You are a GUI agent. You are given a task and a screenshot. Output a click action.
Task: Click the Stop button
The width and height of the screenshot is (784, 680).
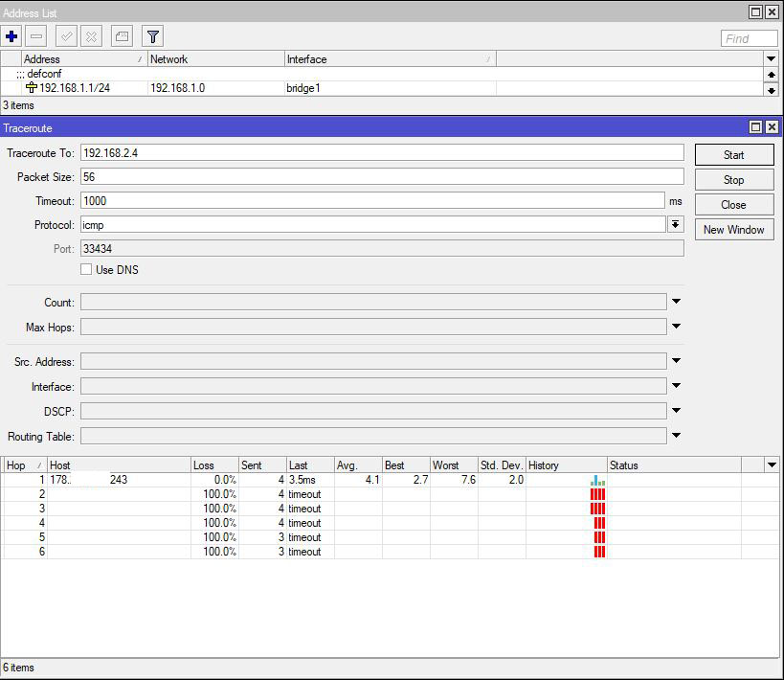pyautogui.click(x=733, y=179)
